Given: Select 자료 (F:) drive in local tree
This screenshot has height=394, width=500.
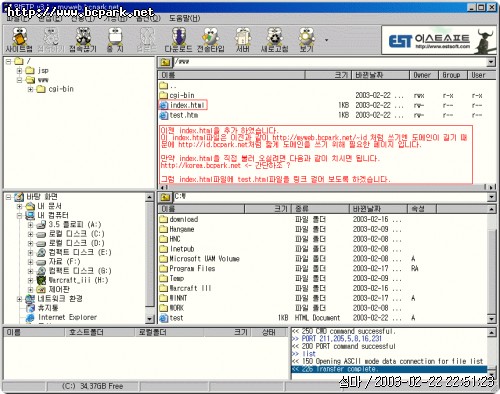Looking at the screenshot, I should click(58, 262).
